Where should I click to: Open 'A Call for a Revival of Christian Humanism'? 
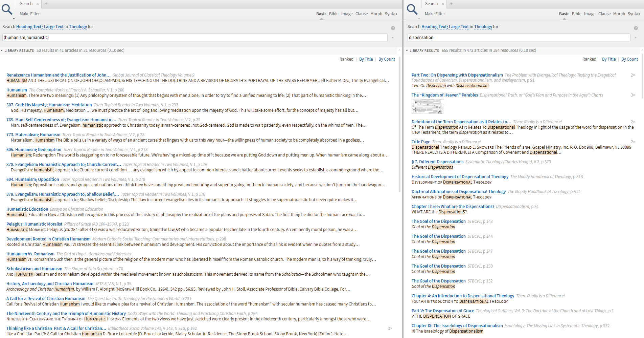click(x=46, y=299)
